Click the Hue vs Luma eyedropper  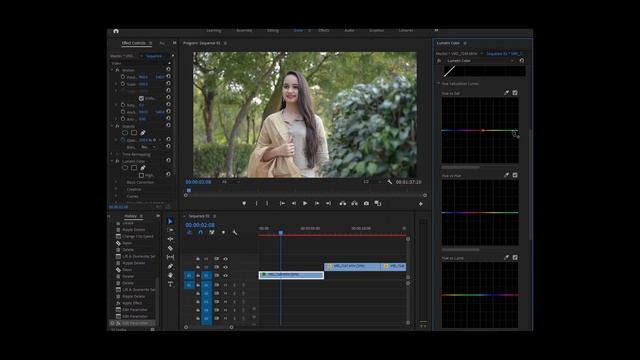click(x=507, y=258)
